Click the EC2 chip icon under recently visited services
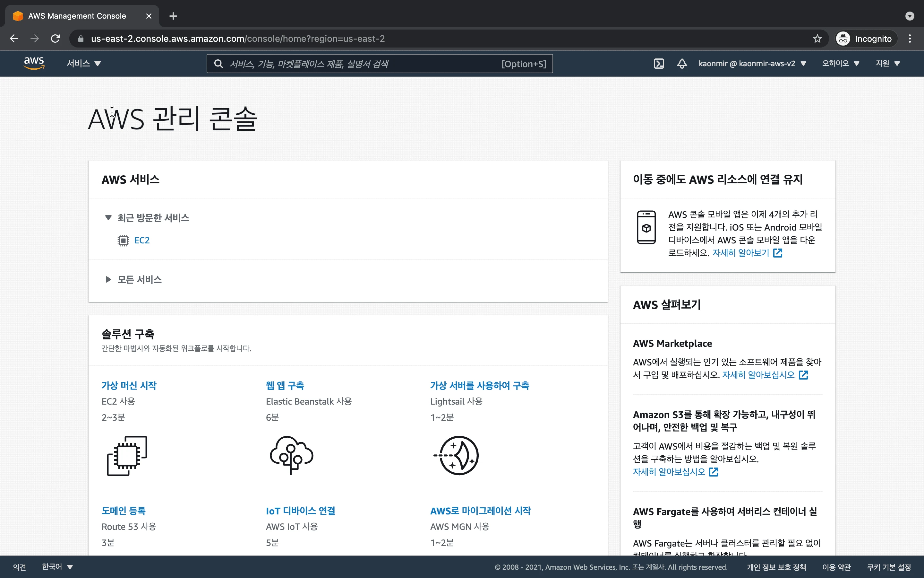Image resolution: width=924 pixels, height=578 pixels. [123, 241]
